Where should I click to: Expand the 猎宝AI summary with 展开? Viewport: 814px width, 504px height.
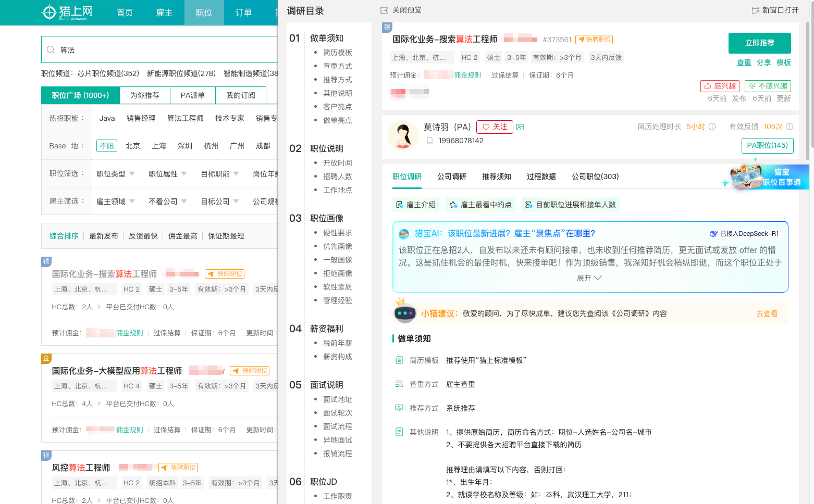(589, 278)
